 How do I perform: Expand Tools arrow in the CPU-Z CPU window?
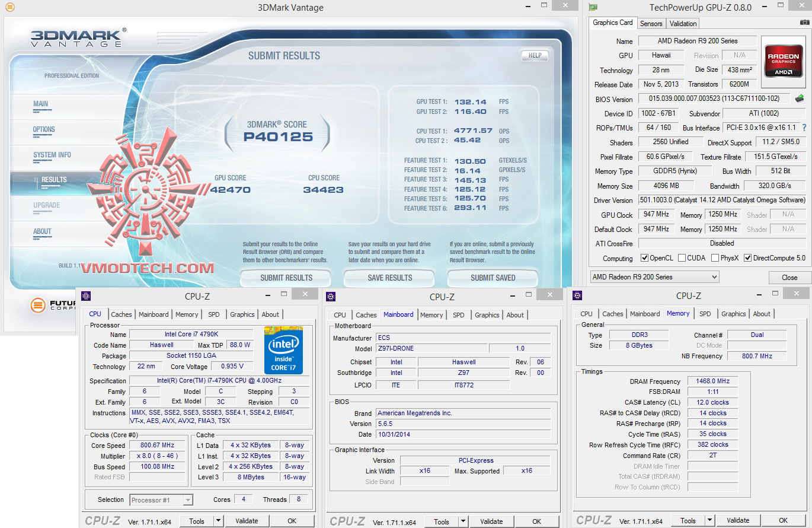click(218, 521)
